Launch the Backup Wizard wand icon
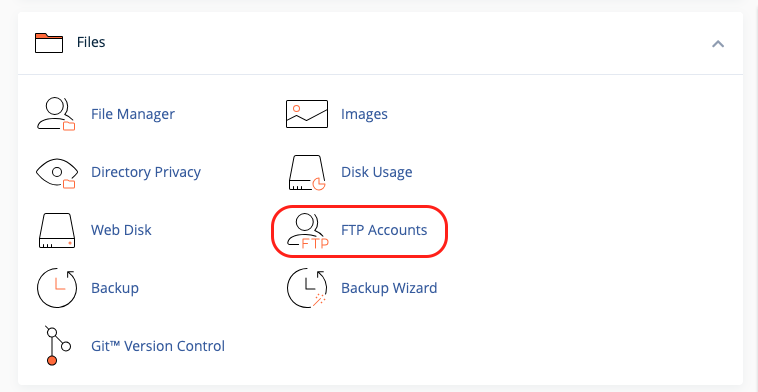Image resolution: width=758 pixels, height=392 pixels. tap(307, 288)
